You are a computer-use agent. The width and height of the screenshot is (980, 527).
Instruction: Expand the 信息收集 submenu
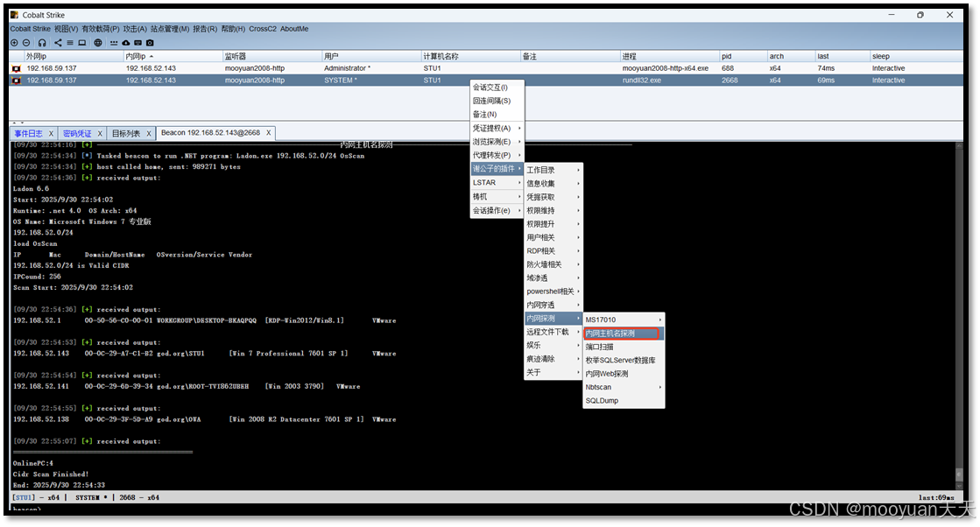pyautogui.click(x=553, y=184)
